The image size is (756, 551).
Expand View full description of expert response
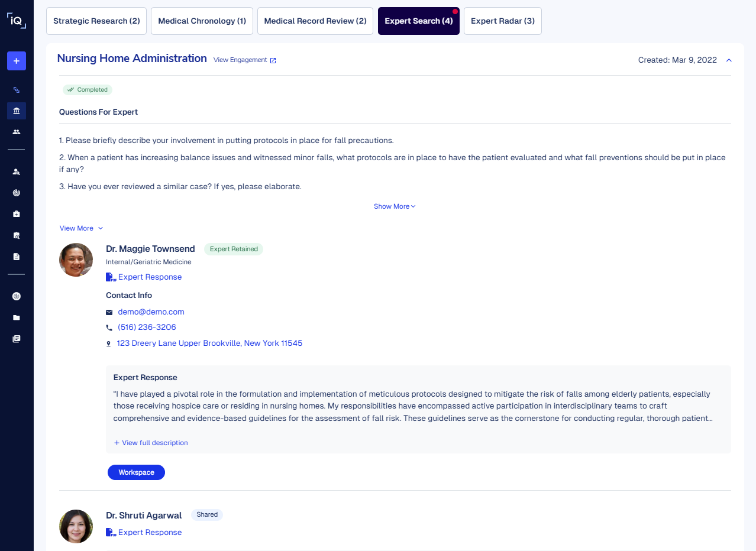[151, 443]
